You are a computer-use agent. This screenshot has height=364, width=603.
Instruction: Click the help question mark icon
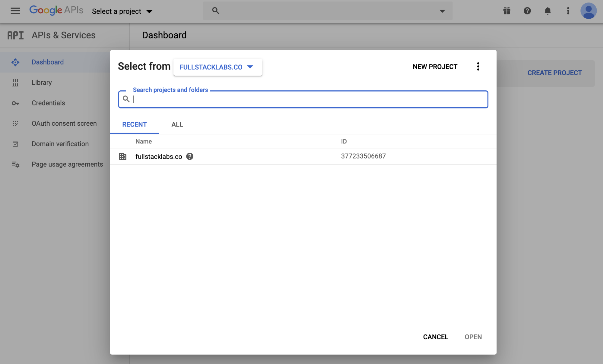pyautogui.click(x=527, y=11)
